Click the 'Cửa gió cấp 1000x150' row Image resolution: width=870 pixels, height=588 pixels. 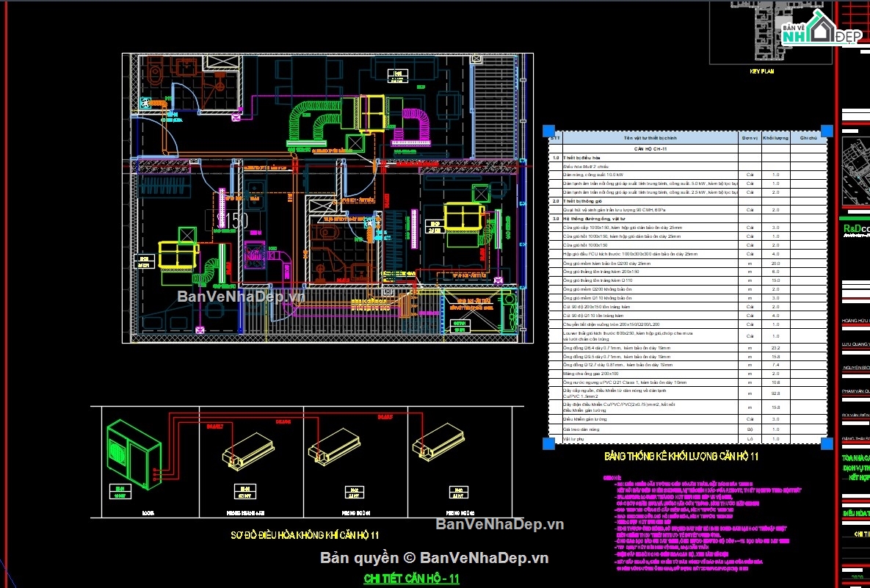[688, 228]
